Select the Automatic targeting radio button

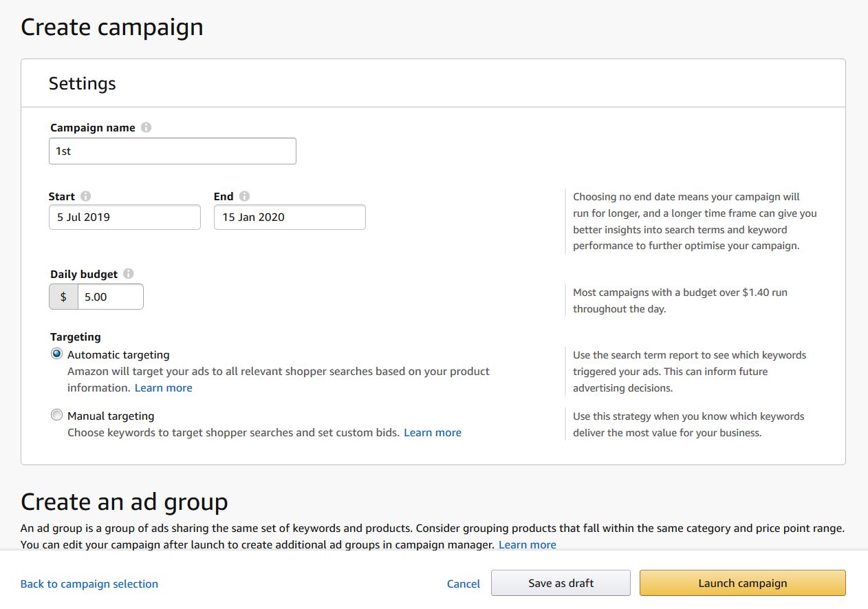(57, 354)
